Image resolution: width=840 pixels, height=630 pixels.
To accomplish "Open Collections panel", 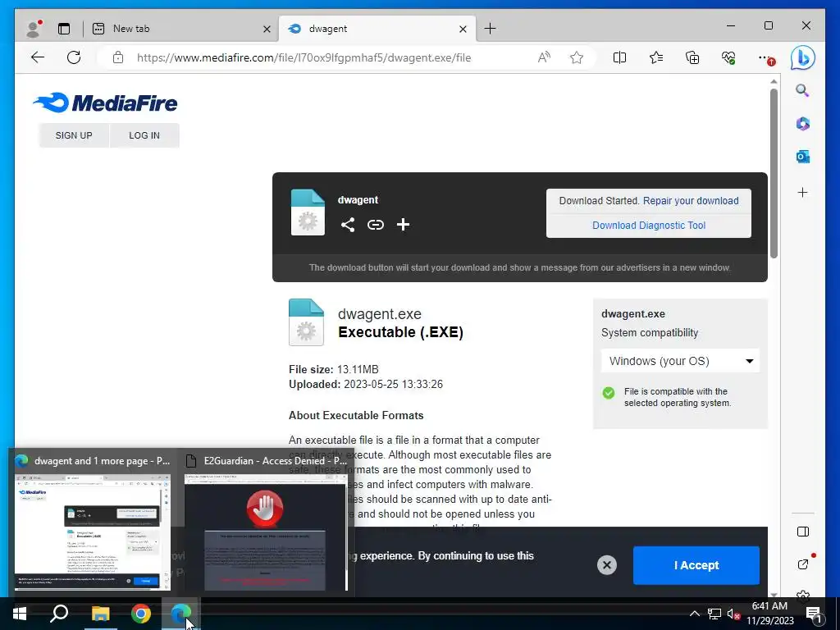I will click(x=692, y=58).
